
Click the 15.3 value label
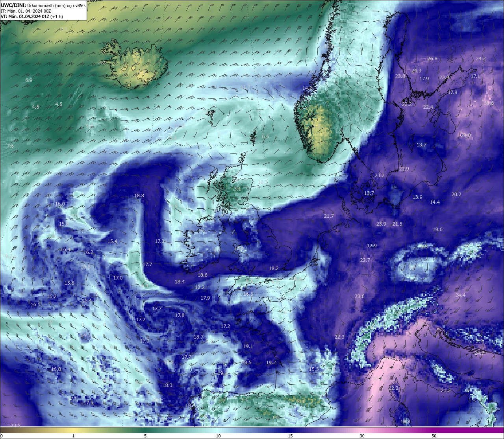tap(314, 369)
